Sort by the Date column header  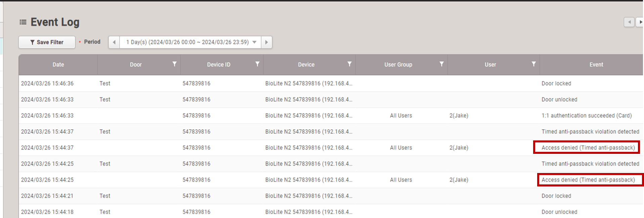(x=58, y=64)
